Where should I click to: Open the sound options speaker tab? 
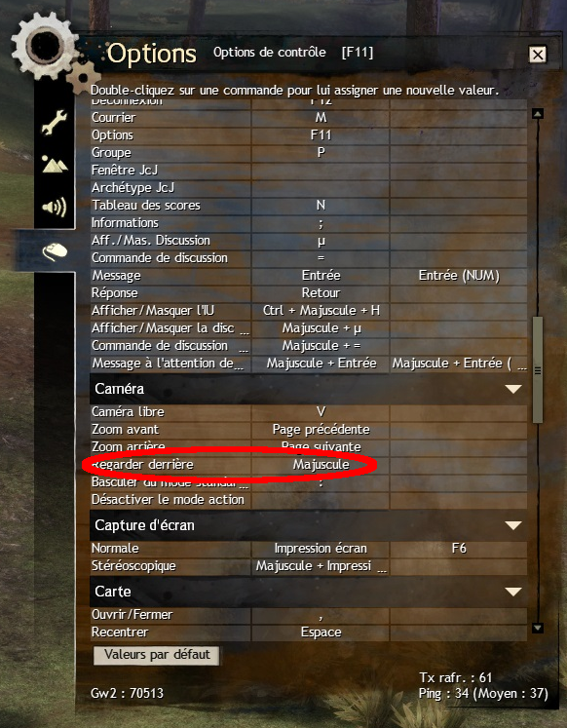coord(55,207)
